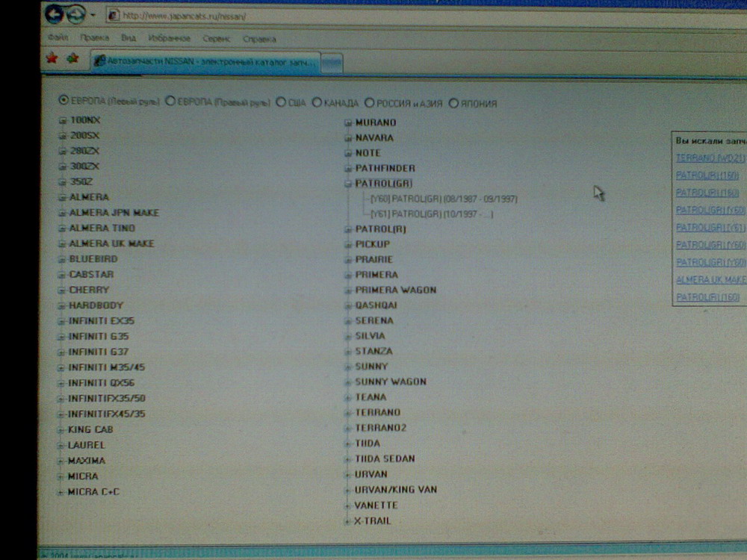747x560 pixels.
Task: Open the TERRANO (WD21) recent search link
Action: tap(710, 158)
